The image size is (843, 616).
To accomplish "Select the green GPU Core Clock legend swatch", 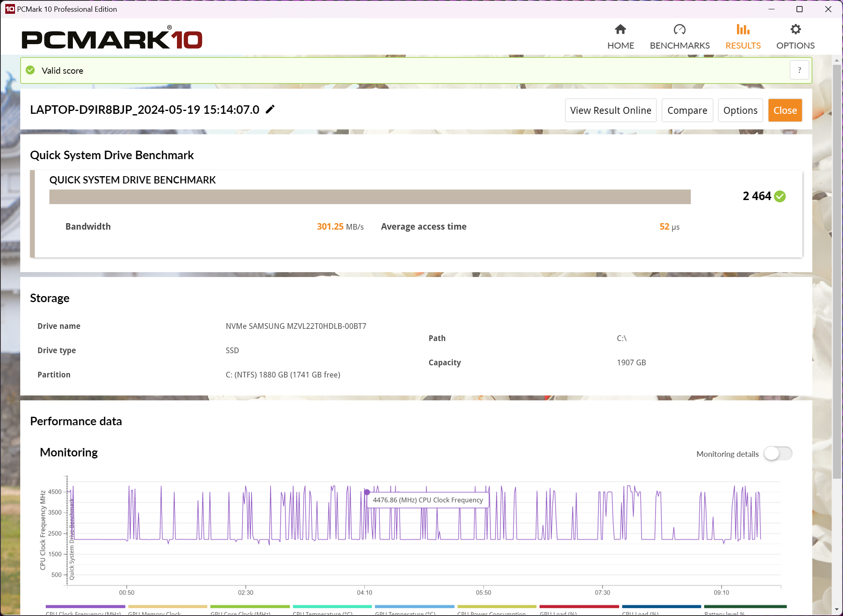I will coord(250,606).
